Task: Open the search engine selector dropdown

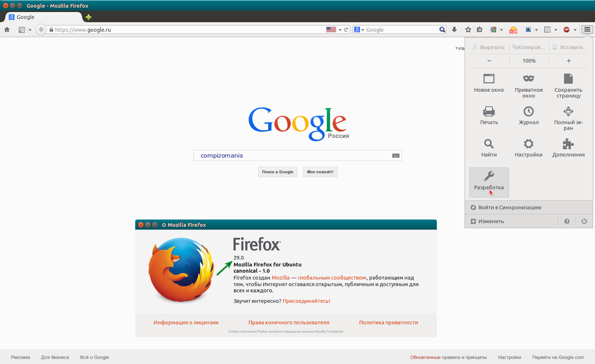Action: point(359,30)
